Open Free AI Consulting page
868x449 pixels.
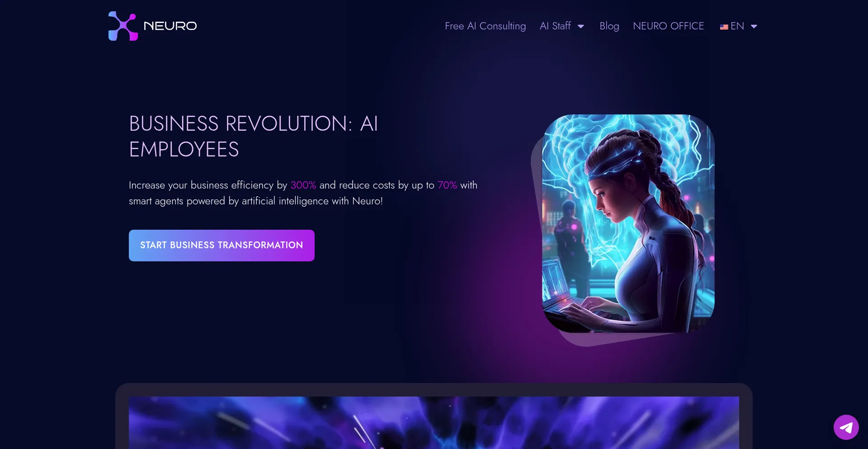(485, 26)
